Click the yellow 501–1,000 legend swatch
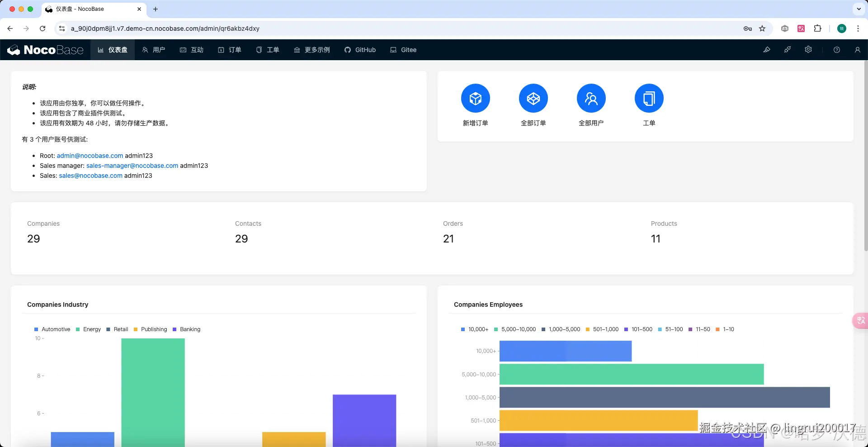Viewport: 868px width, 447px height. (588, 329)
